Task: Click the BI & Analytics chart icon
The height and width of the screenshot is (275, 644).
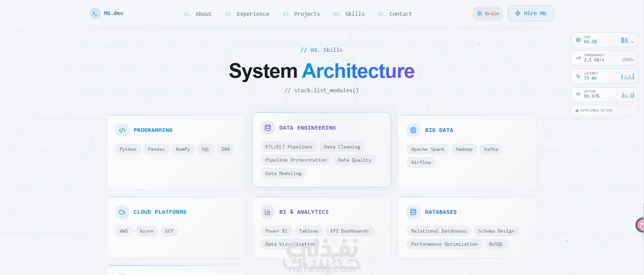Action: (x=268, y=212)
